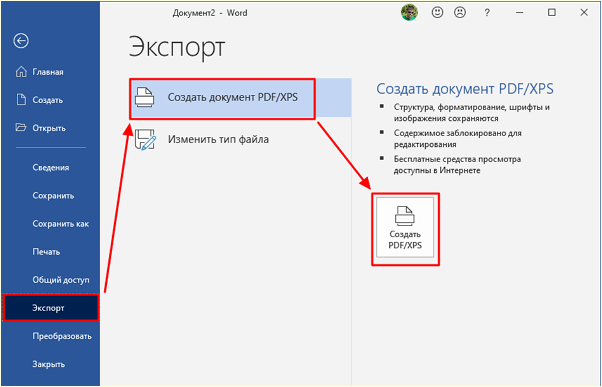Viewport: 602px width, 387px height.
Task: Minimize the Word window
Action: (519, 13)
